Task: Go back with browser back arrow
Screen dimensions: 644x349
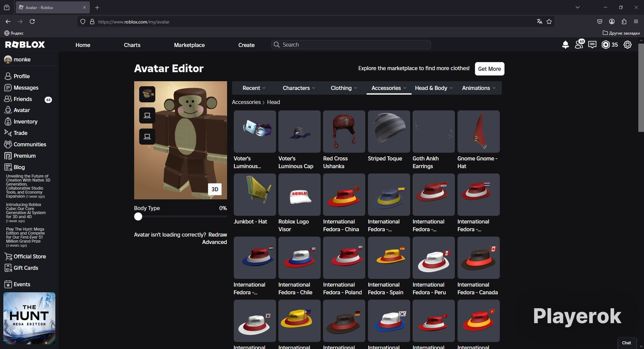Action: pos(8,22)
